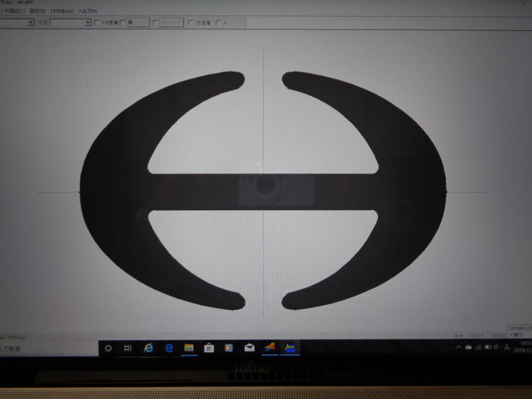
Task: Toggle the IME 'A' input indicator
Action: point(507,347)
